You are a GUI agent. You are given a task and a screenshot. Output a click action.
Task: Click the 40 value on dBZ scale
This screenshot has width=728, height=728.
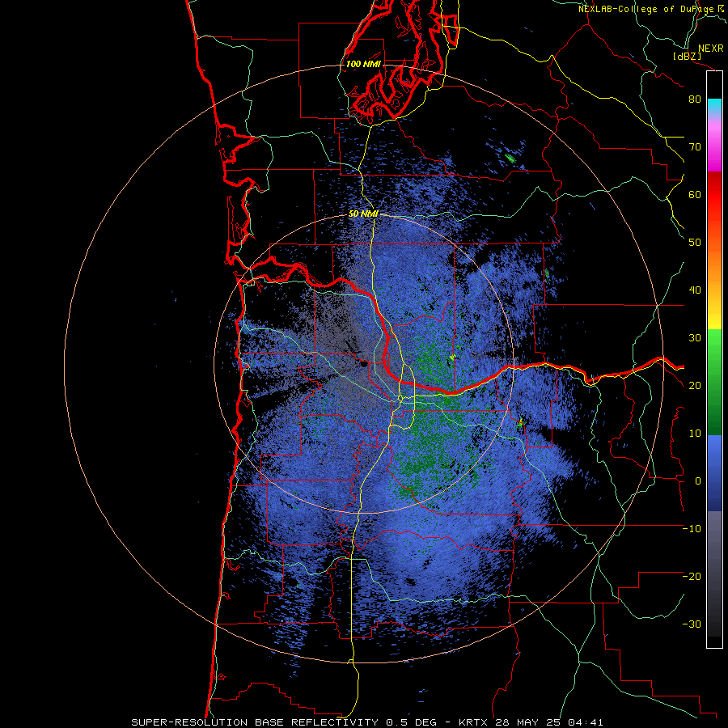[x=695, y=290]
